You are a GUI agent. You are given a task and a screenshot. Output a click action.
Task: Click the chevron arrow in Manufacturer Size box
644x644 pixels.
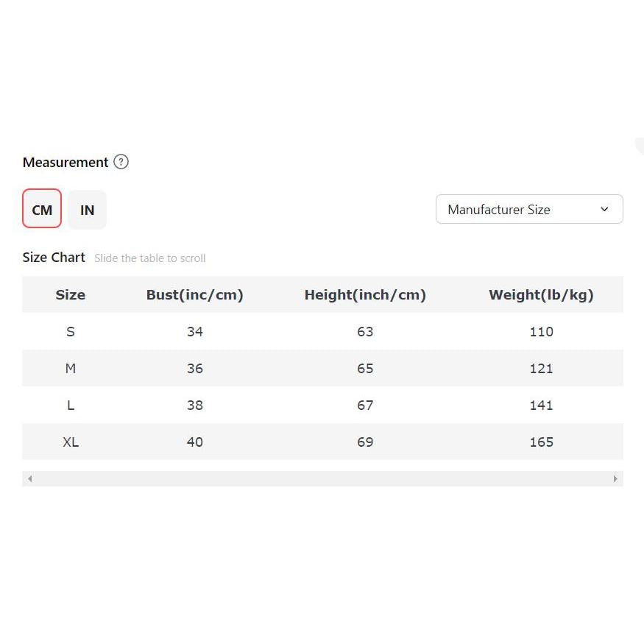pos(604,210)
